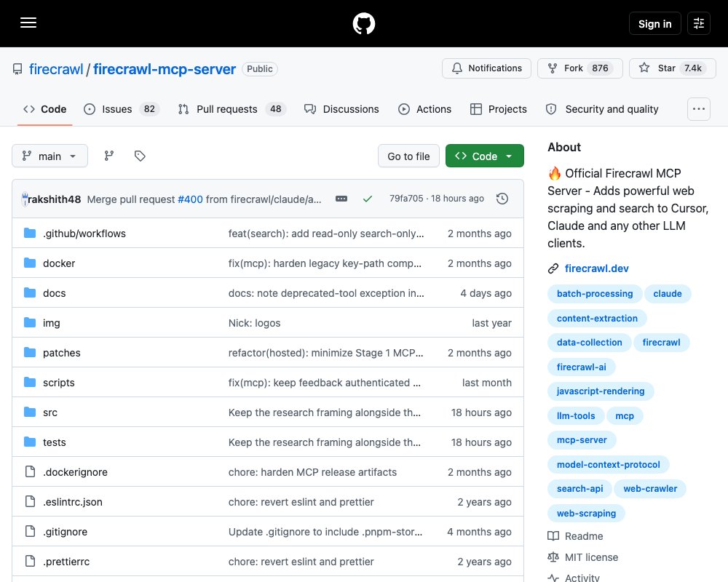This screenshot has height=582, width=728.
Task: Select the Code tab
Action: tap(45, 109)
